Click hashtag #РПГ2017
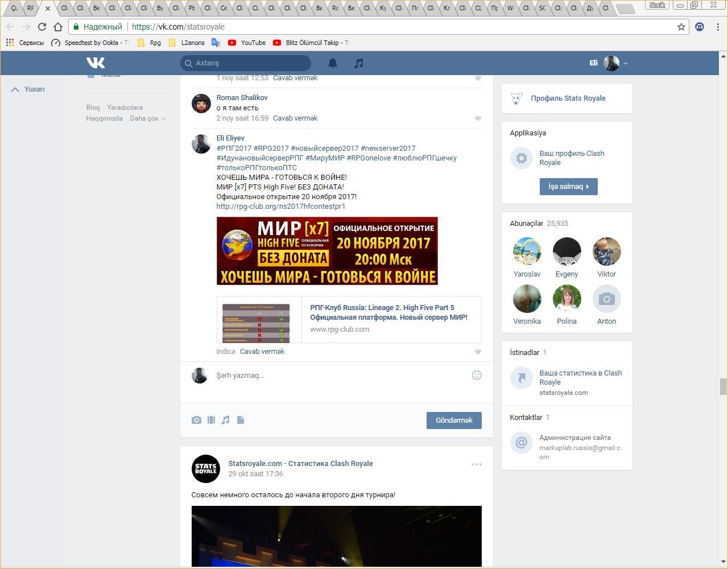Viewport: 728px width, 569px height. (234, 149)
